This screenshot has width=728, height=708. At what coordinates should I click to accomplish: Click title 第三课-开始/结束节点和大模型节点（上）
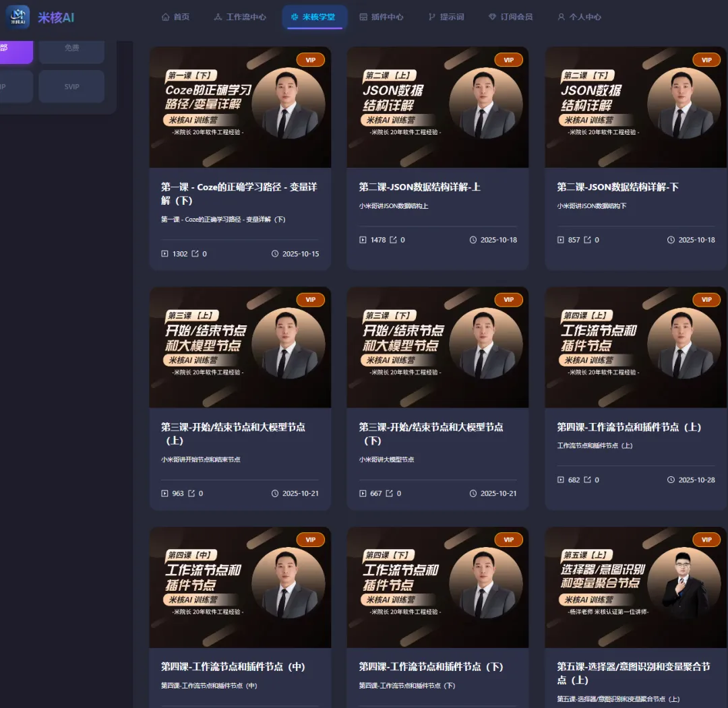click(x=233, y=434)
